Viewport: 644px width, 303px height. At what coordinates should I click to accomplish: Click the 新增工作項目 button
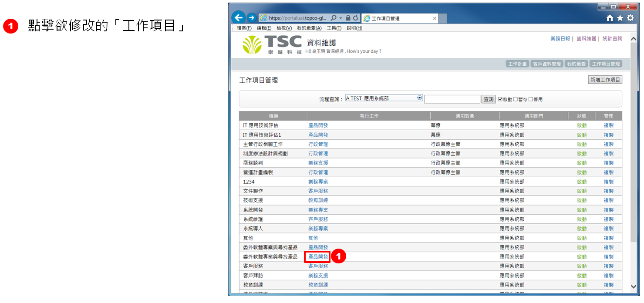click(x=605, y=80)
